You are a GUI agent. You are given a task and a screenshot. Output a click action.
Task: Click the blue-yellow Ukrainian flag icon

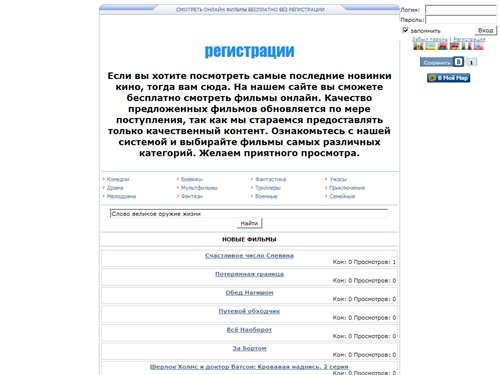[x=431, y=46]
